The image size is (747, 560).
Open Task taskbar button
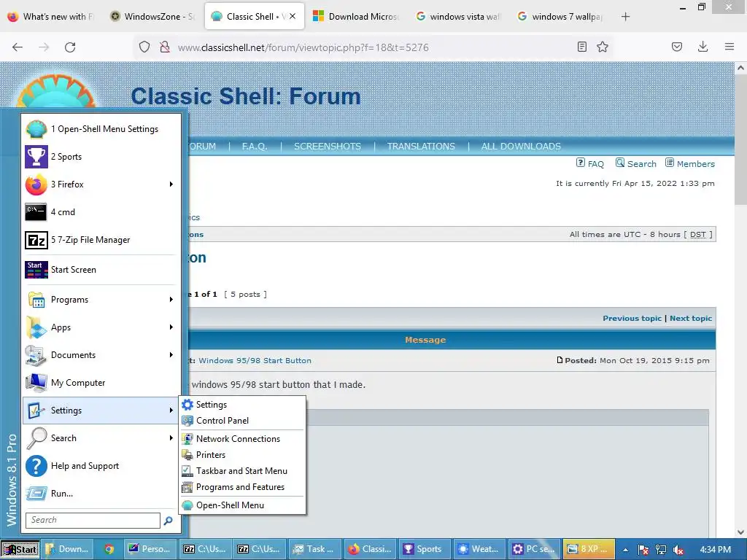click(x=314, y=549)
